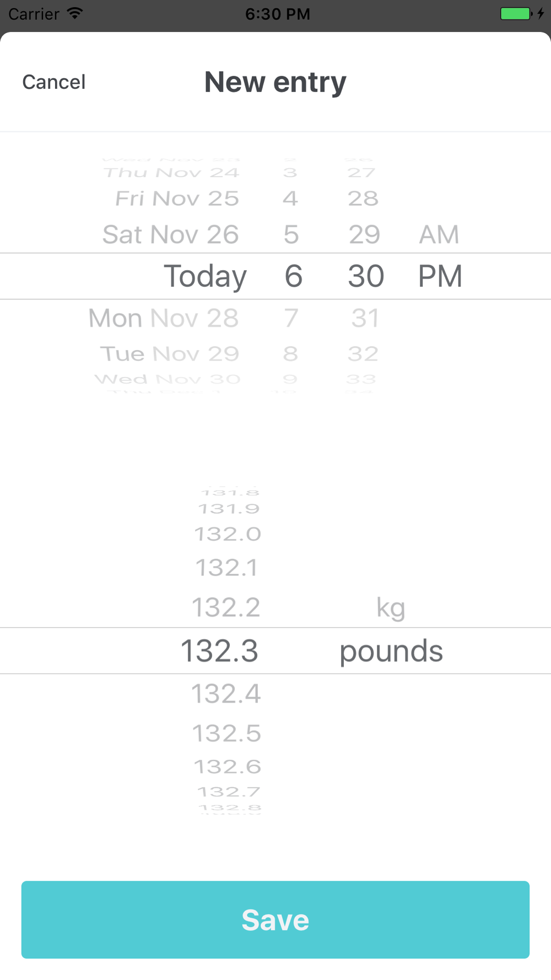
Task: Choose 132.2 in weight wheel
Action: click(x=226, y=607)
